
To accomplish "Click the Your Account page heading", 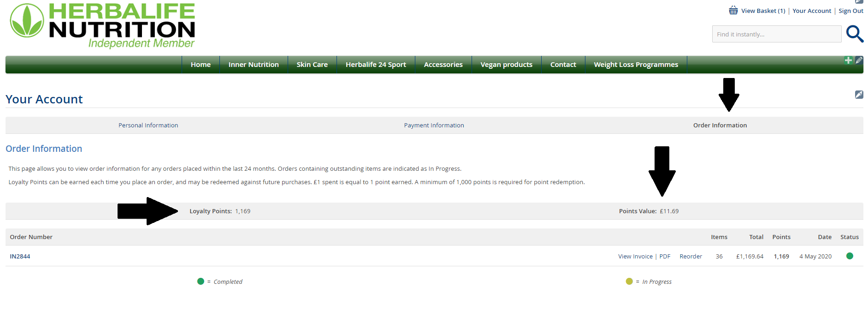I will click(x=44, y=99).
